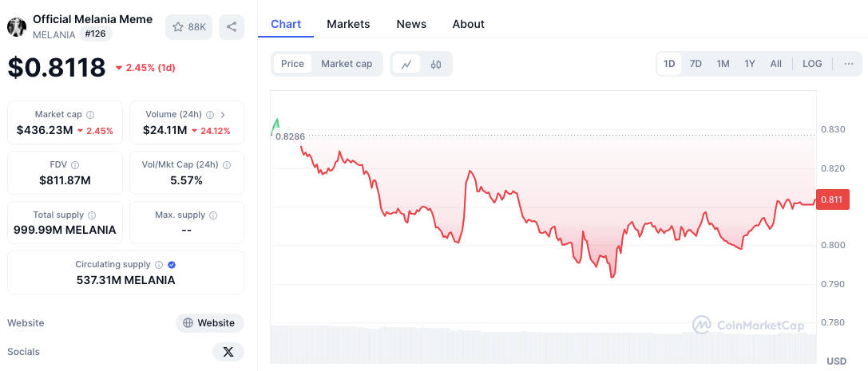Click the 0.790 y-axis label

832,284
